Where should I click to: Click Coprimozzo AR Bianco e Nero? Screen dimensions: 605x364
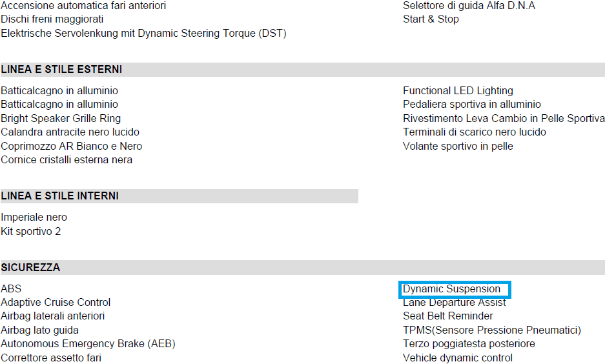(72, 147)
